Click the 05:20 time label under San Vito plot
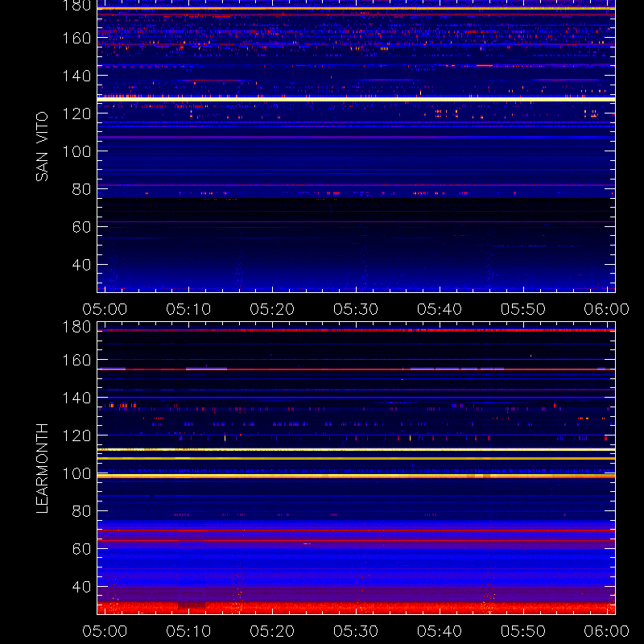The width and height of the screenshot is (644, 644). tap(272, 309)
